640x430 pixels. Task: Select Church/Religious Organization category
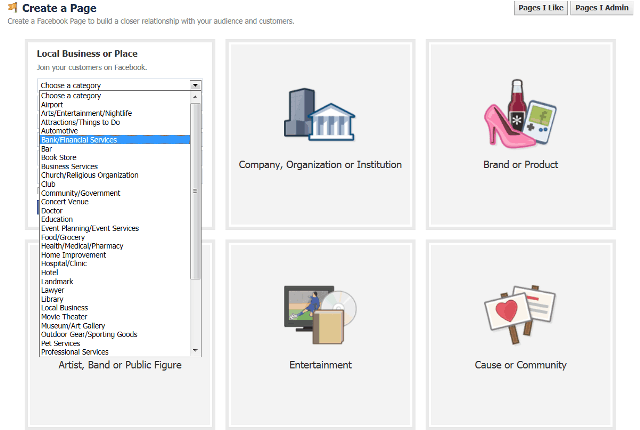pos(115,175)
